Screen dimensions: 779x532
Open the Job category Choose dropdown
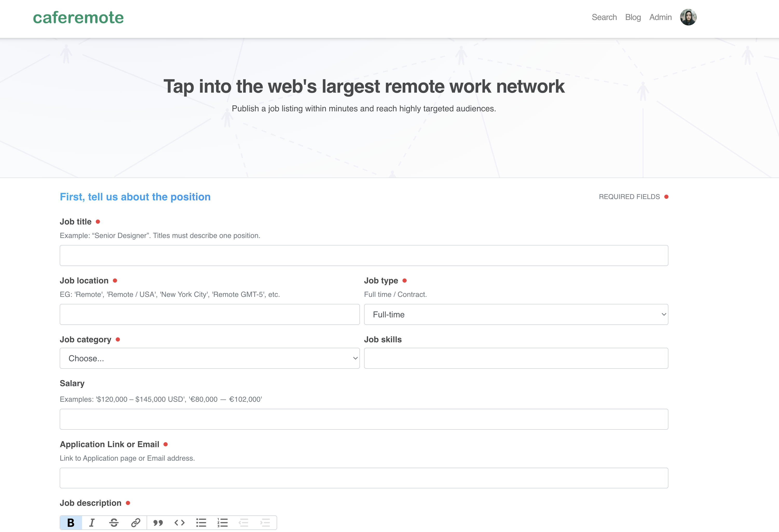[209, 358]
